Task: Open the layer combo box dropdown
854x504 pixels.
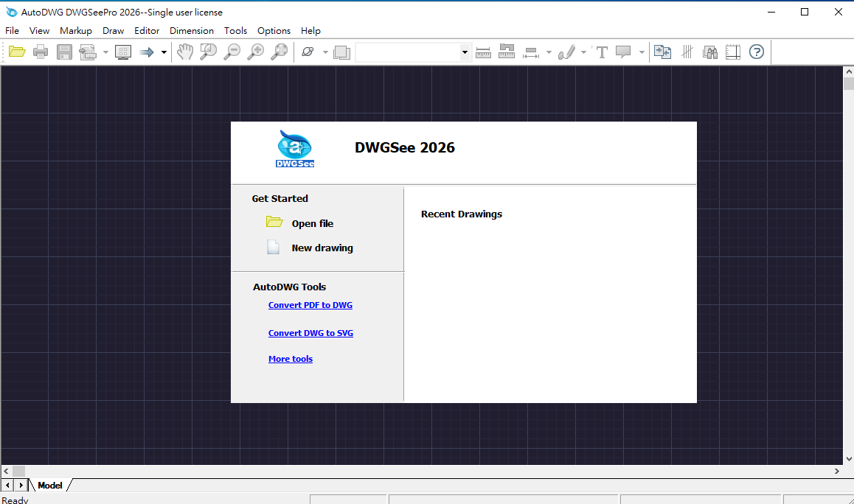Action: coord(465,52)
